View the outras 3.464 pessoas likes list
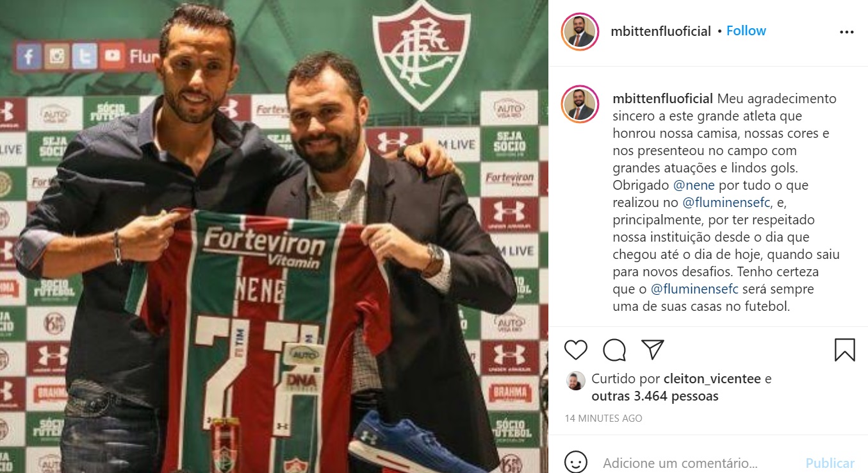868x473 pixels. click(x=655, y=396)
